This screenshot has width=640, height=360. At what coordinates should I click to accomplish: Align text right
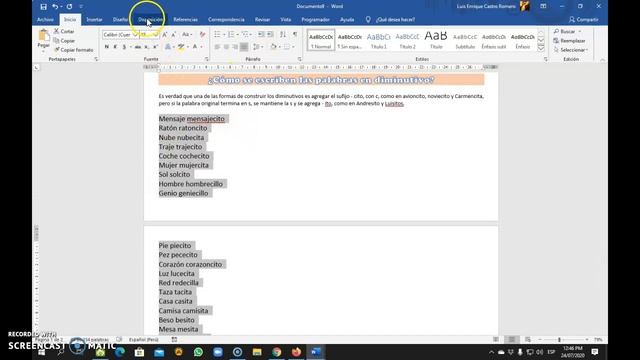point(235,47)
